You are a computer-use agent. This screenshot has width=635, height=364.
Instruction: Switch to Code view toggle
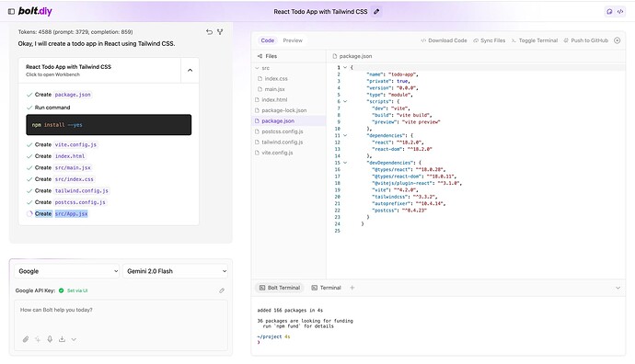(x=267, y=40)
